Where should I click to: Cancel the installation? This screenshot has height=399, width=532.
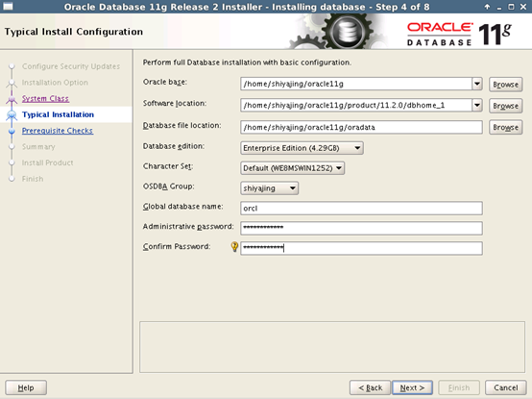[505, 387]
